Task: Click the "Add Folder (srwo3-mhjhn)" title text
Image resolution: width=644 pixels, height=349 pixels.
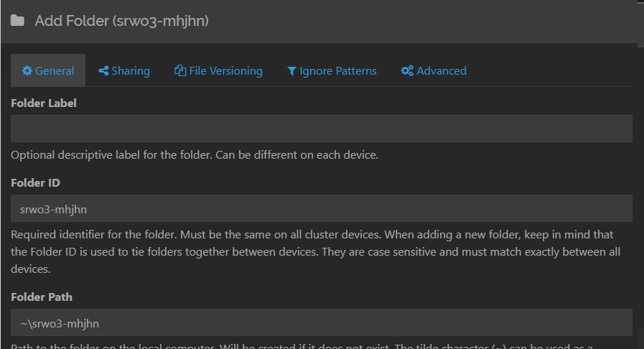Action: pos(121,21)
